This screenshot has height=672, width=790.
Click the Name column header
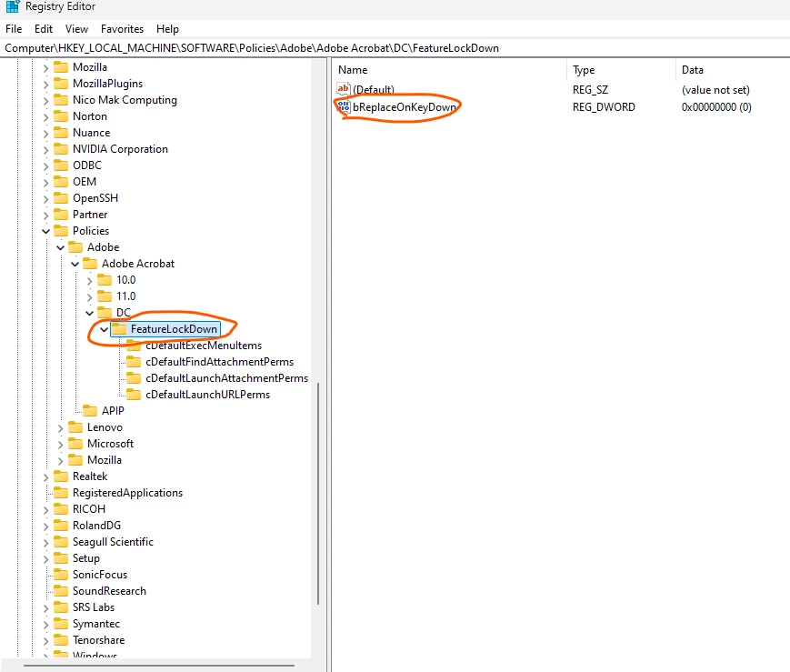(353, 70)
